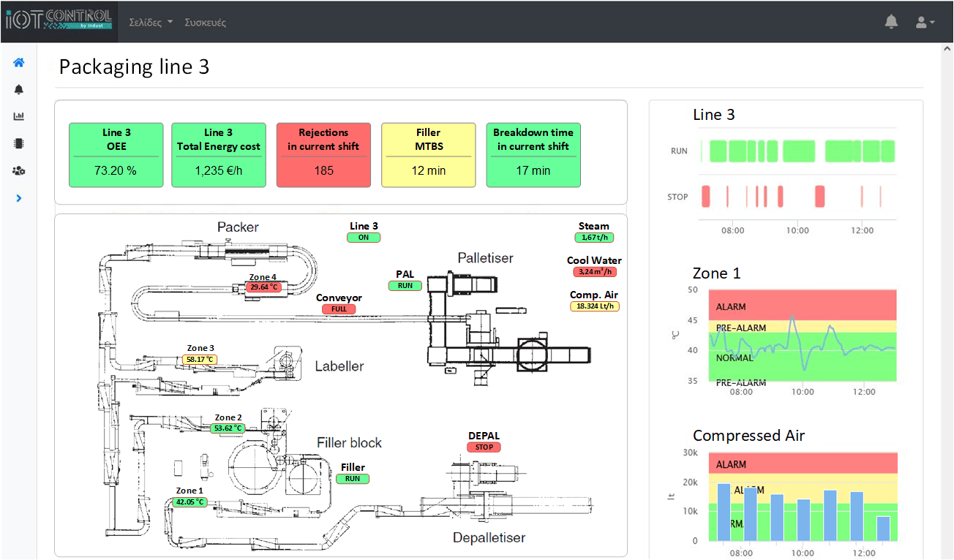Open notifications bell in top bar
This screenshot has height=560, width=954.
click(891, 22)
